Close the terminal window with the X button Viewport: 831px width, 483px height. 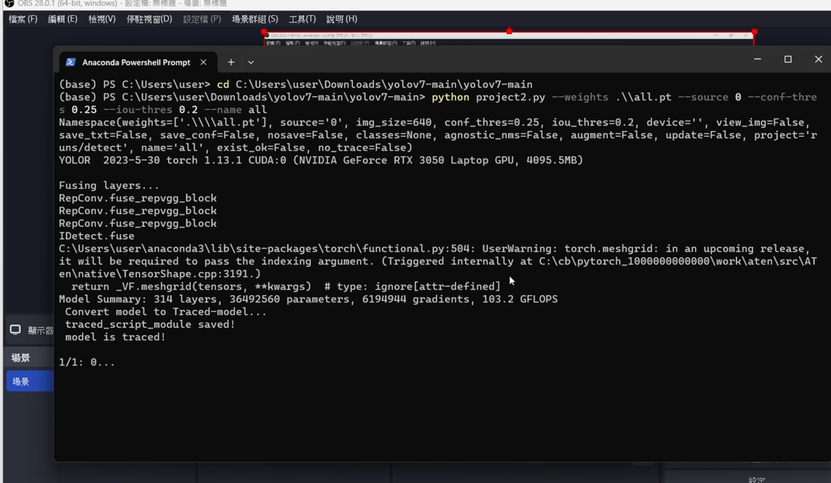click(819, 60)
